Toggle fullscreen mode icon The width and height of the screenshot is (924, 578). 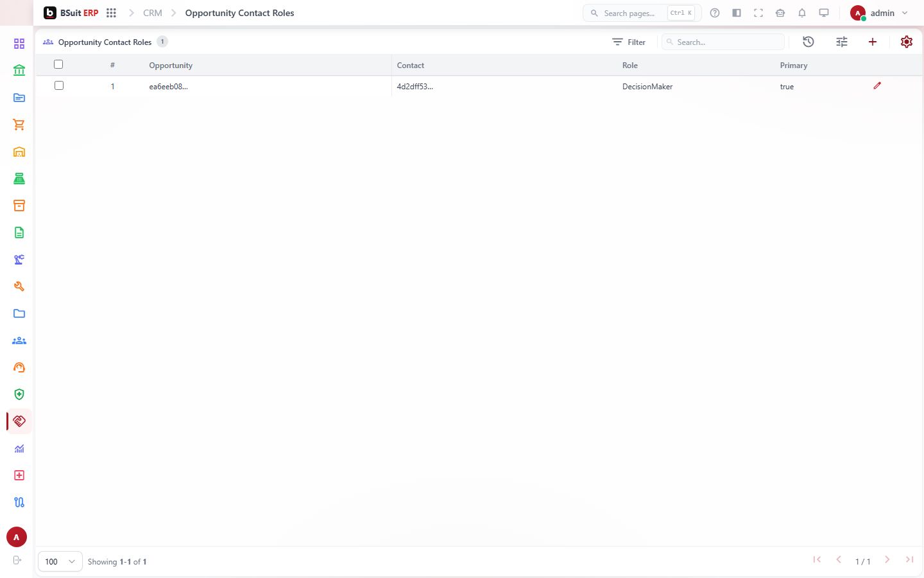click(758, 13)
